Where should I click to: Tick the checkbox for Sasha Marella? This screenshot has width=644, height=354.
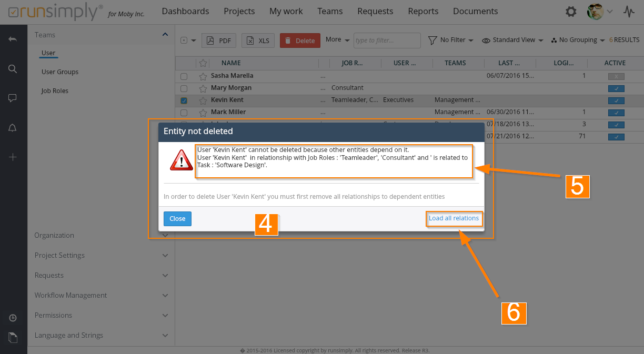[184, 76]
